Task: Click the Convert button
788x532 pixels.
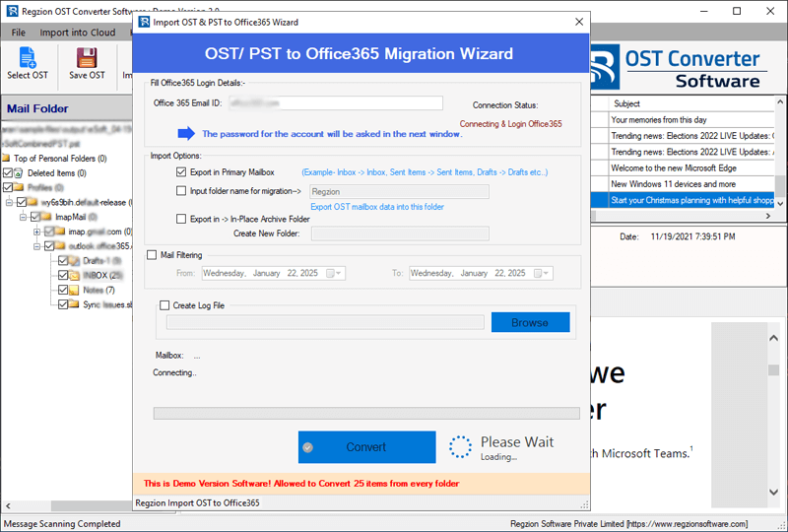Action: coord(366,447)
